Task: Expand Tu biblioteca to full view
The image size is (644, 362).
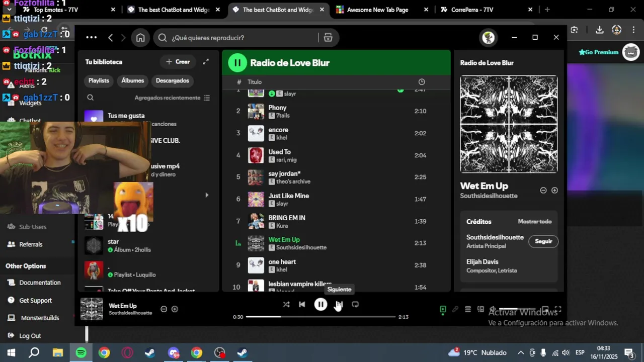Action: (x=206, y=62)
